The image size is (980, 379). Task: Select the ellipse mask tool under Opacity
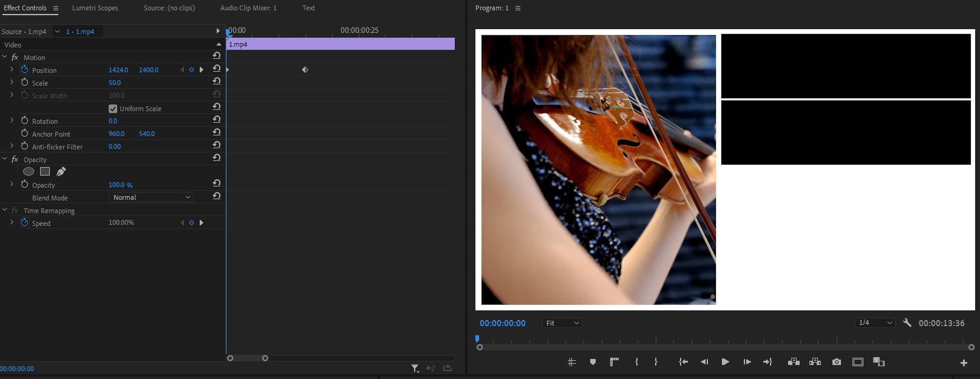point(29,172)
